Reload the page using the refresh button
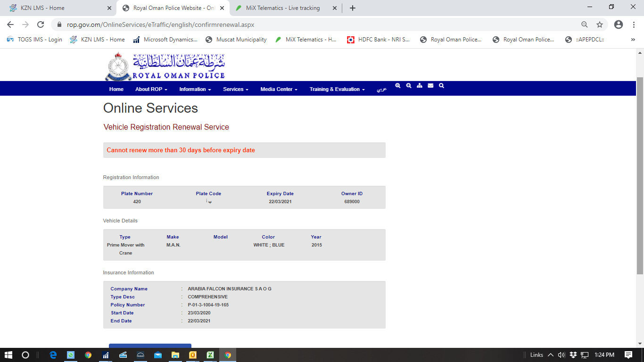The width and height of the screenshot is (644, 362). 41,25
